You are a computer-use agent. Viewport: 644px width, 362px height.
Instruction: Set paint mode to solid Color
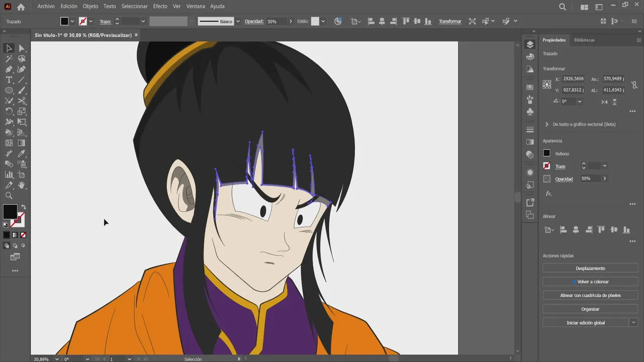coord(7,235)
